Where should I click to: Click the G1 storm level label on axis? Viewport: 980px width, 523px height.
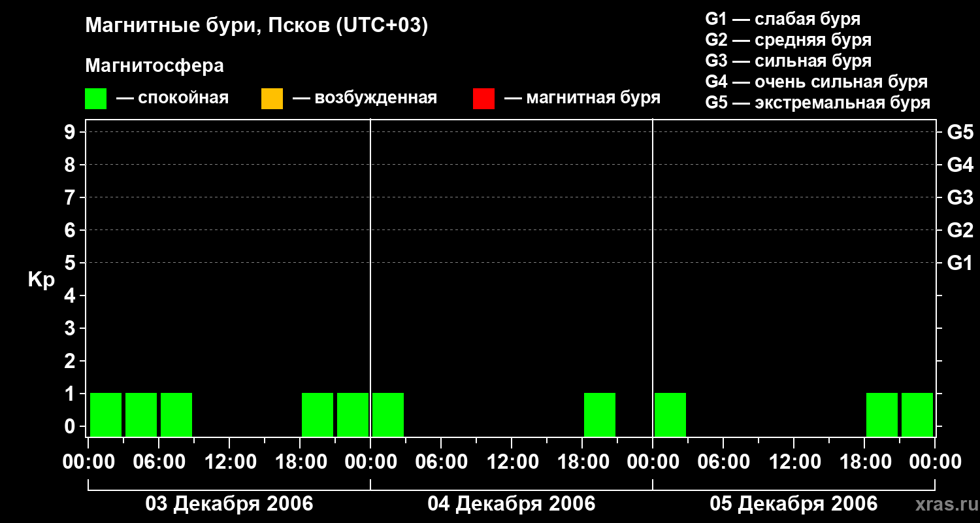tap(960, 263)
